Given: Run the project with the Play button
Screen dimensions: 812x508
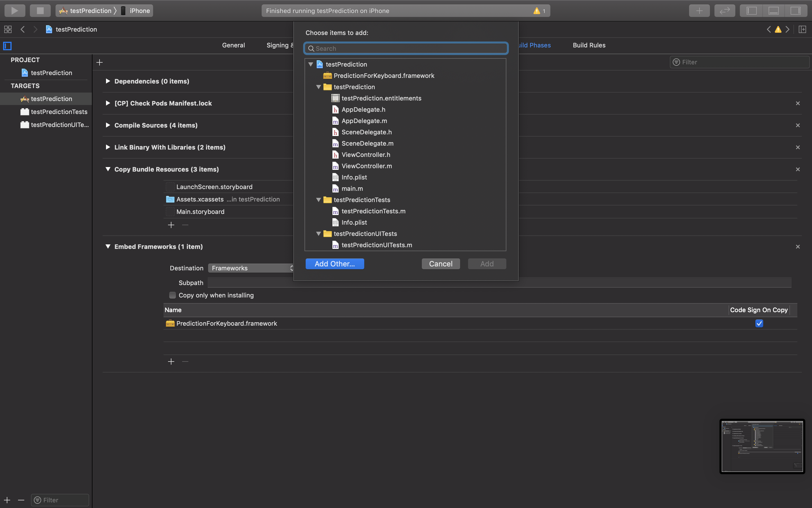Looking at the screenshot, I should 15,11.
